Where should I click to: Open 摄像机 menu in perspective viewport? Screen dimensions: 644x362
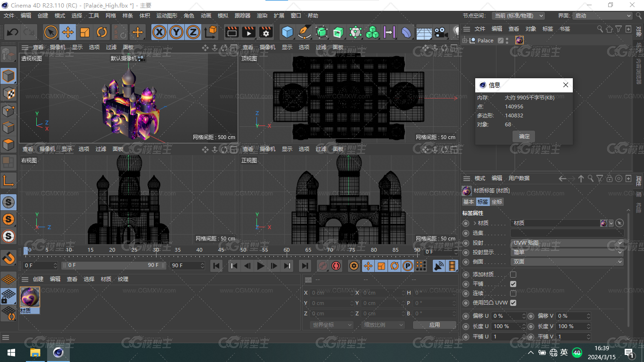58,47
